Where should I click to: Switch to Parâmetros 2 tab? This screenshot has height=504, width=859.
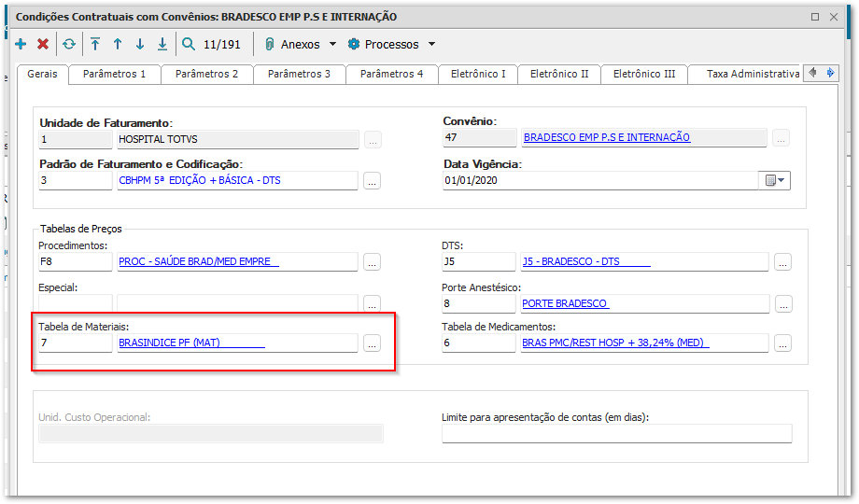point(206,74)
